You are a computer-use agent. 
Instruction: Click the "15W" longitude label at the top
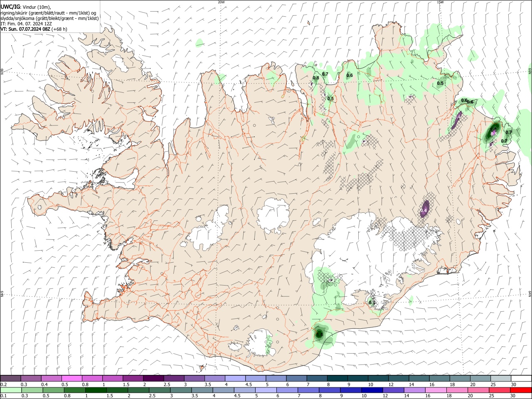pyautogui.click(x=440, y=2)
